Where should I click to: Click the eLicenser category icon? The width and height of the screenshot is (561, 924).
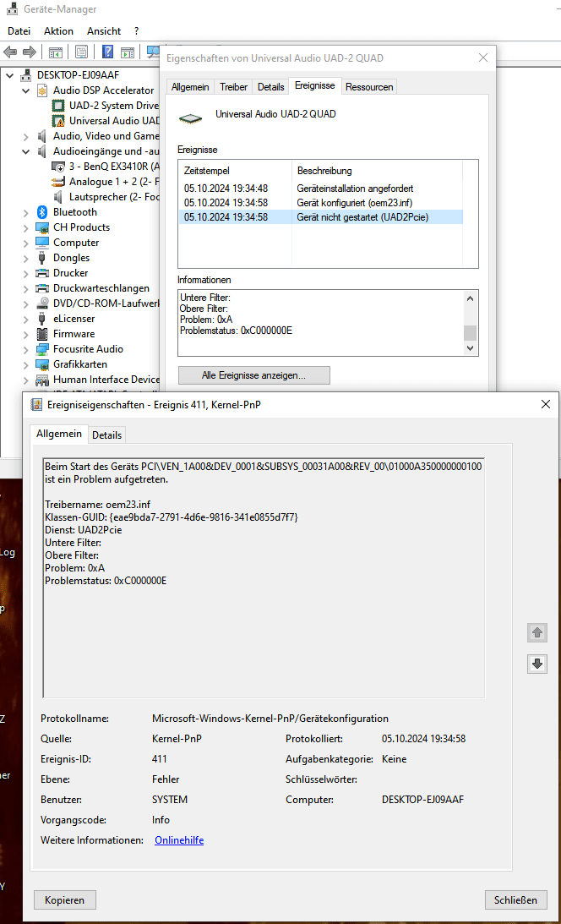[42, 319]
